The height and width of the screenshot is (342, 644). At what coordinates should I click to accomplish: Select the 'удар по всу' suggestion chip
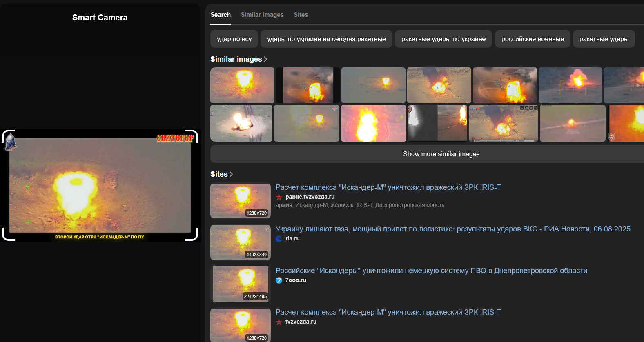[x=234, y=39]
